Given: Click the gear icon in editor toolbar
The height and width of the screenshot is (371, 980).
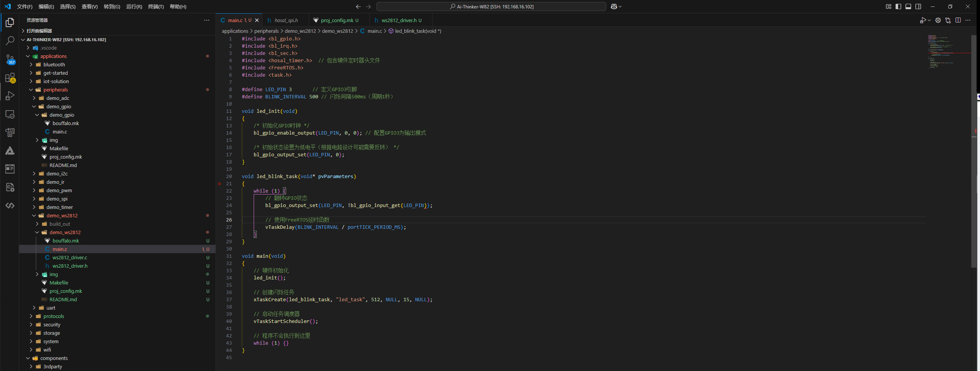Looking at the screenshot, I should pos(938,20).
